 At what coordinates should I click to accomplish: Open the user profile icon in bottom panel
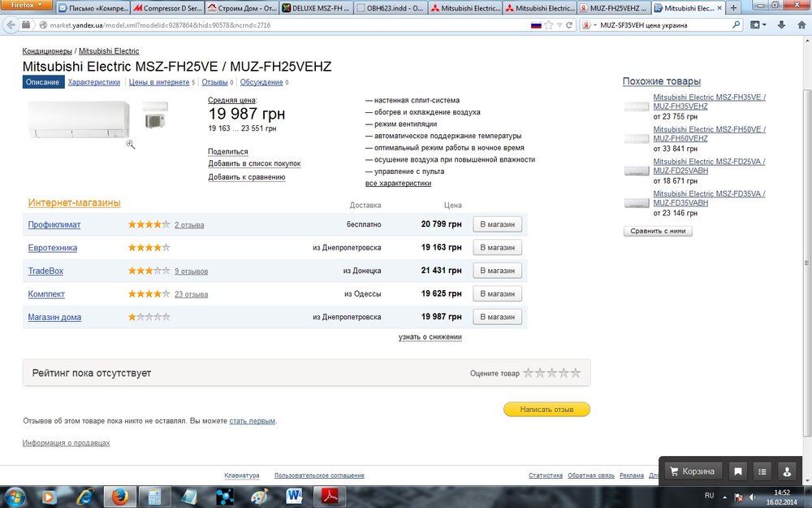coord(787,471)
